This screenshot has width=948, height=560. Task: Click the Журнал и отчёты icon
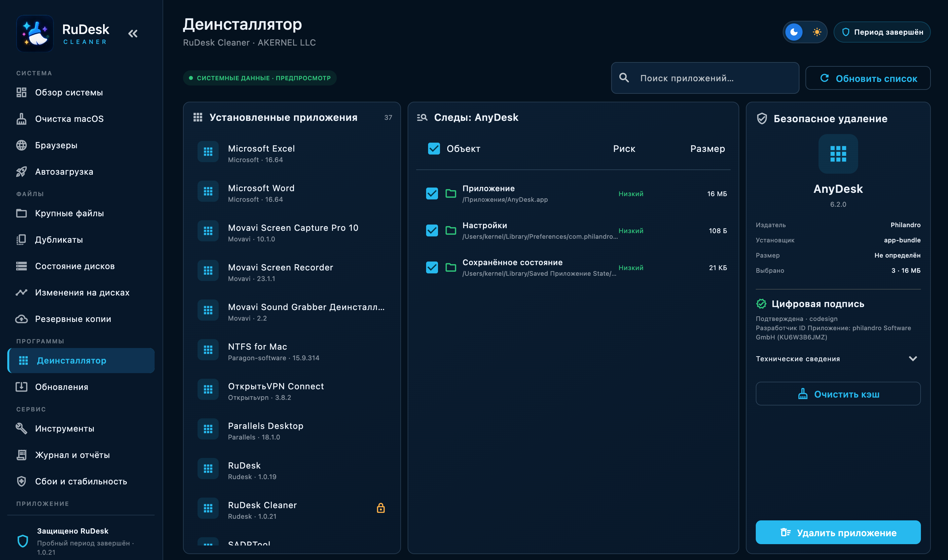click(x=21, y=455)
